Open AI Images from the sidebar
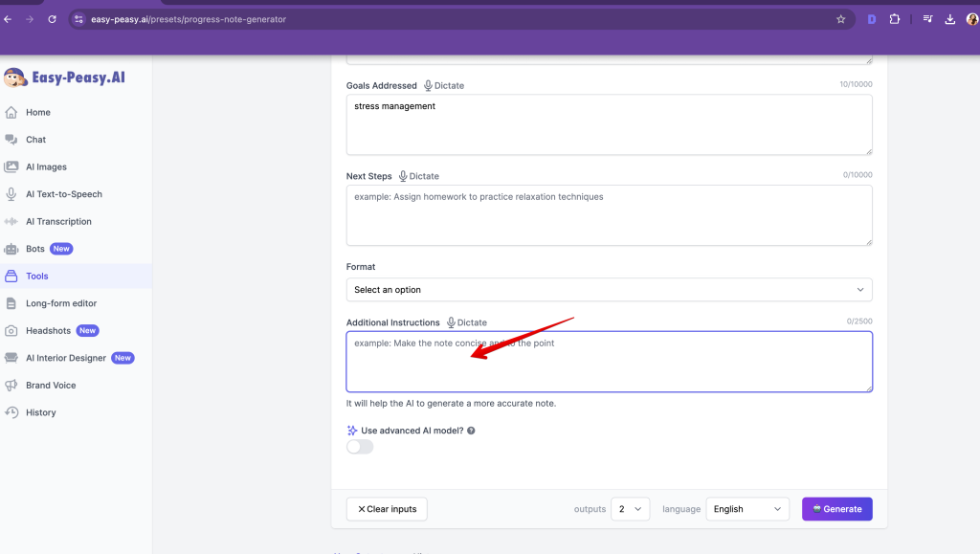Screen dimensions: 980x554 pyautogui.click(x=46, y=166)
